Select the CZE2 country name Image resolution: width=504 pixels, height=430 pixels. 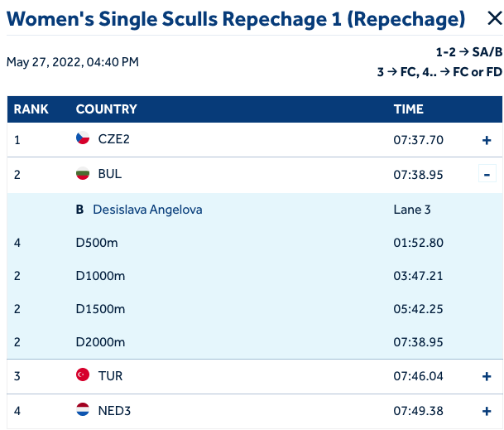click(113, 139)
